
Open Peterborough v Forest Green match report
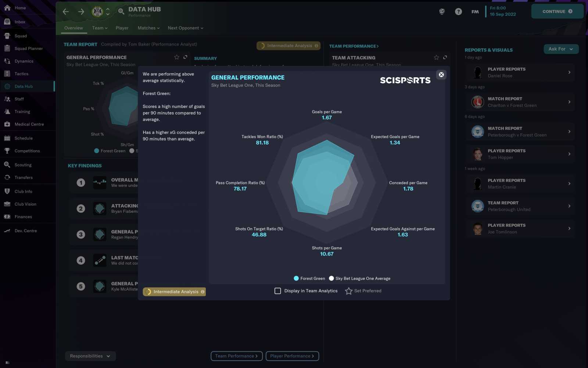click(x=520, y=132)
